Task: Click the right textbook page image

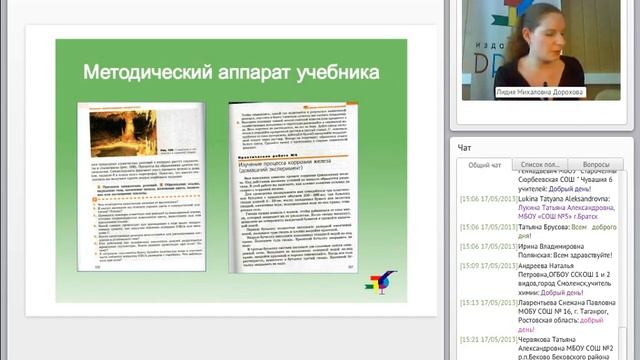Action: (293, 187)
